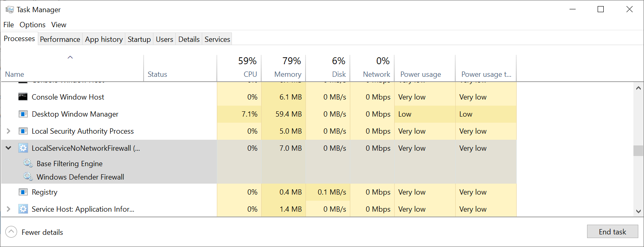
Task: Click the Base Filtering Engine service icon
Action: click(28, 164)
